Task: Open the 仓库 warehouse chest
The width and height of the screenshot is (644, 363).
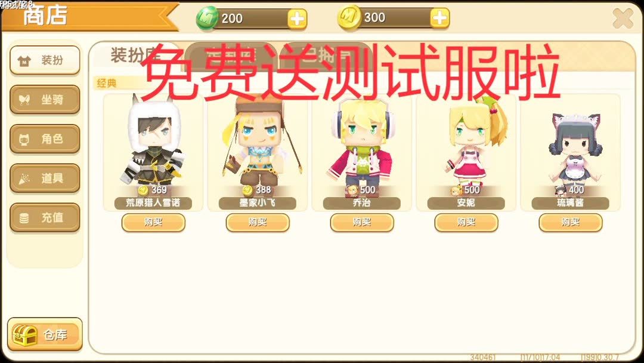Action: coord(45,334)
